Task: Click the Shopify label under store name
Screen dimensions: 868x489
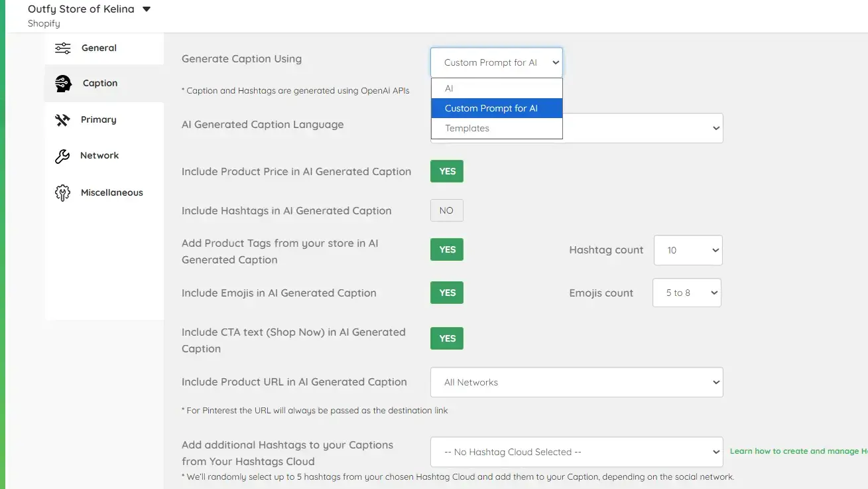Action: click(44, 23)
